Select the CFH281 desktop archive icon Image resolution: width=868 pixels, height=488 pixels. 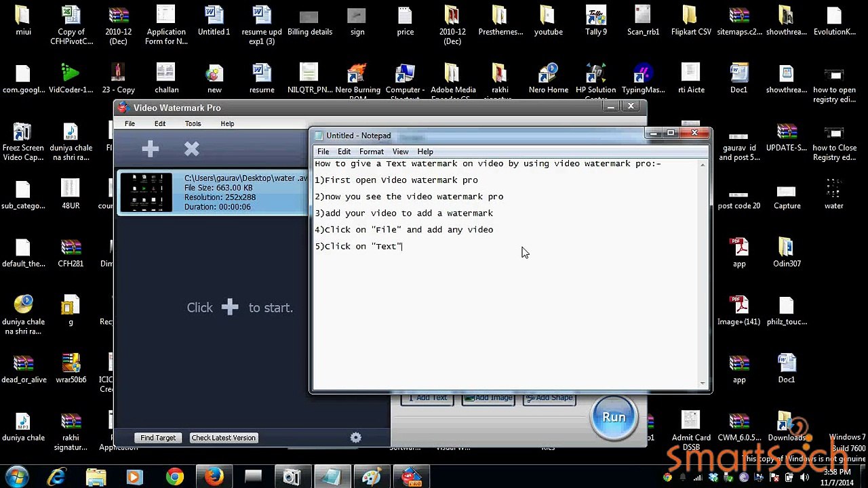(x=71, y=253)
